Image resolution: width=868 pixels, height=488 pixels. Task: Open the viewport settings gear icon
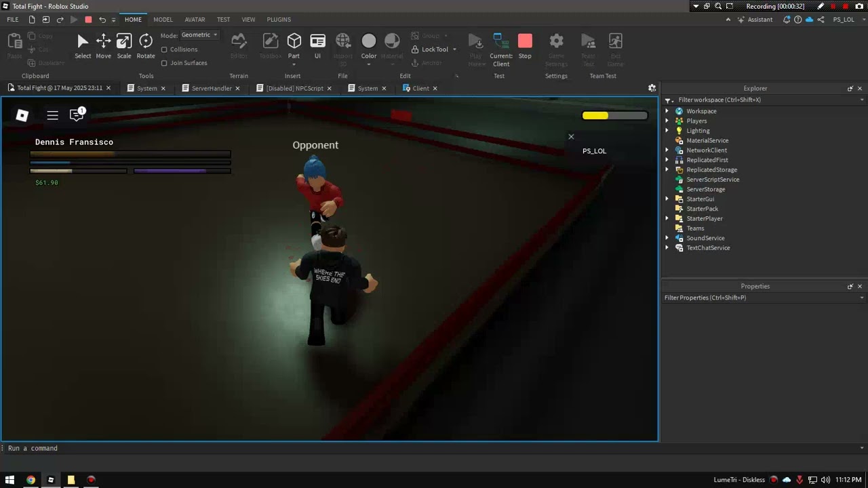coord(652,88)
